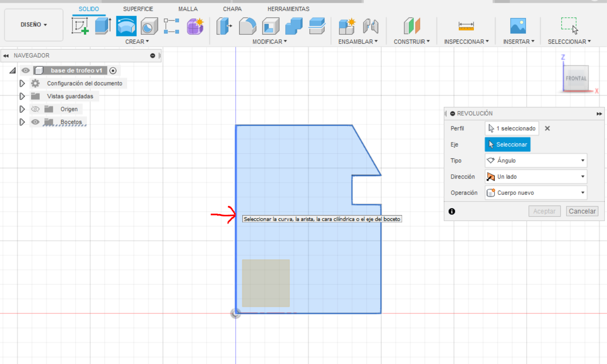Image resolution: width=607 pixels, height=364 pixels.
Task: Click the Perfil '1 seleccionado' selector
Action: [512, 128]
